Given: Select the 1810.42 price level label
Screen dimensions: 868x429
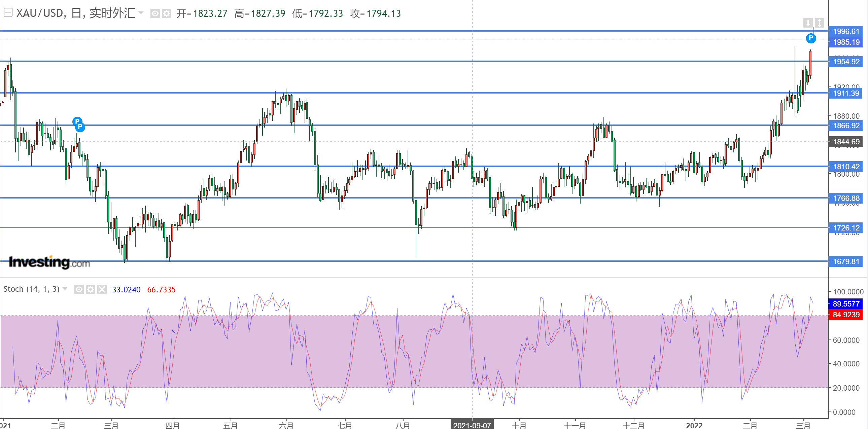Looking at the screenshot, I should 845,167.
